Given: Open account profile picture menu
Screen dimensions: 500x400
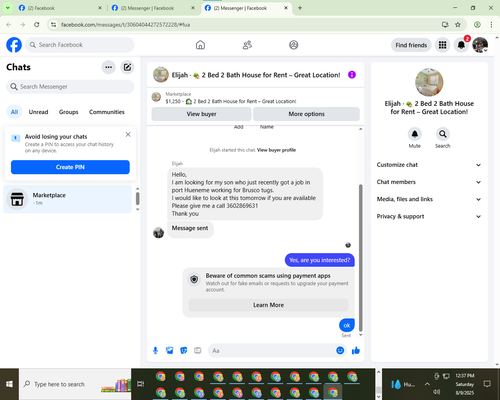Looking at the screenshot, I should point(480,45).
